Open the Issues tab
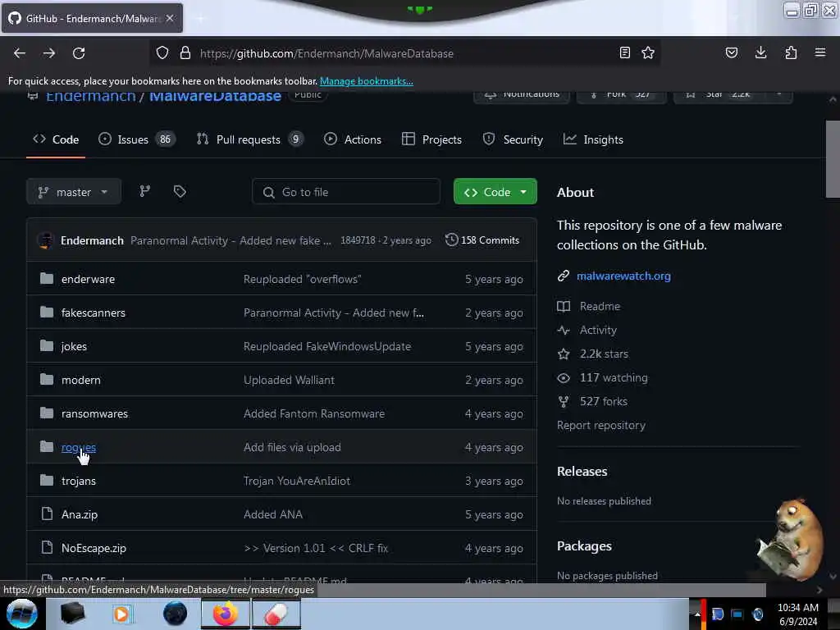Screen dimensions: 840x630 137,139
